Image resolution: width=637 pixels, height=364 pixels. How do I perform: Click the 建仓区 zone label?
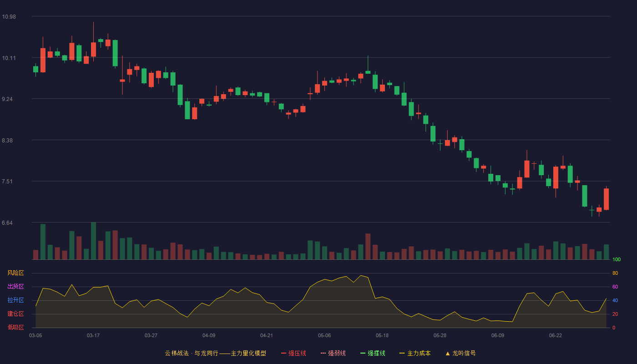point(15,314)
